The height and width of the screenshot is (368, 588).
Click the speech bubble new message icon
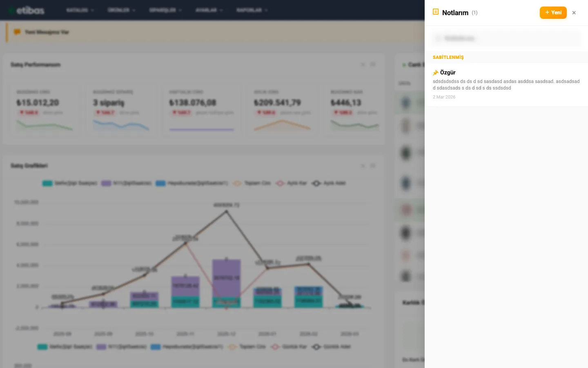(x=17, y=32)
